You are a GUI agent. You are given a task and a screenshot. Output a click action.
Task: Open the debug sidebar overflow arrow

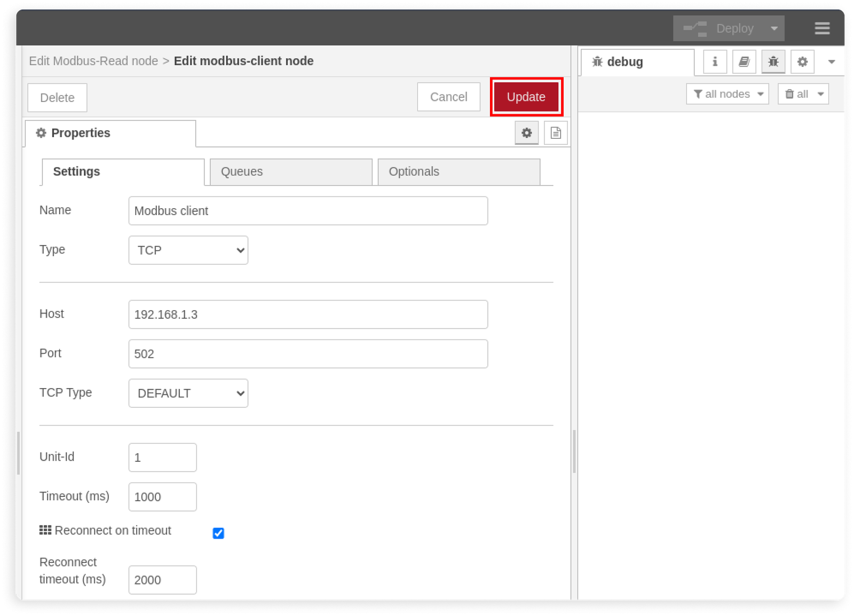click(x=831, y=61)
